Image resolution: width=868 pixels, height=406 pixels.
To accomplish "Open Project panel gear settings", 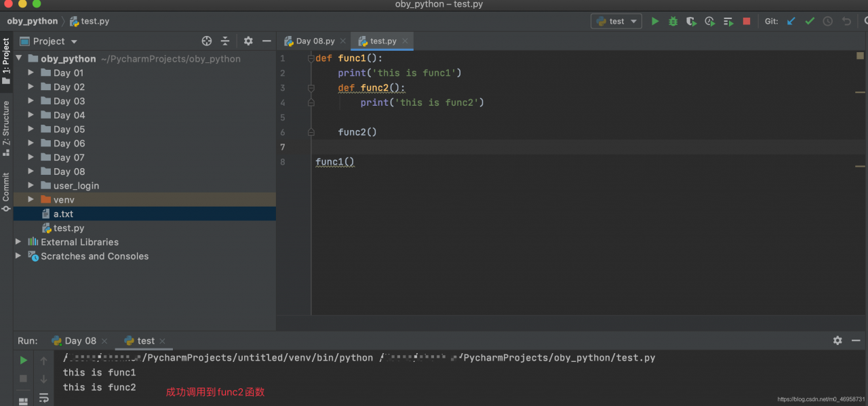I will pos(248,41).
